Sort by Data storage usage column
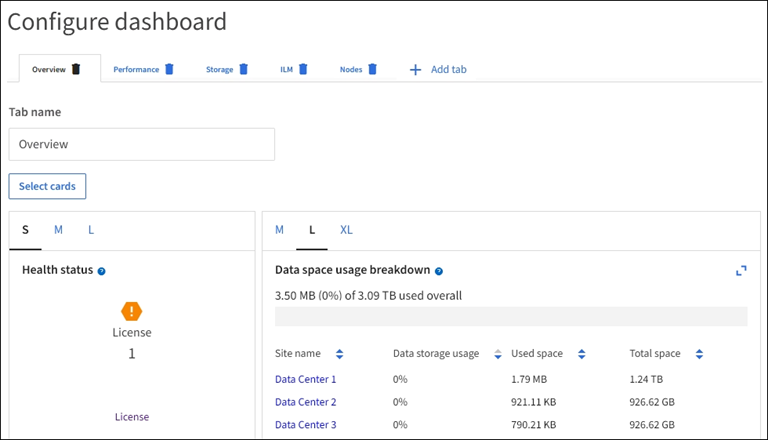 pyautogui.click(x=498, y=354)
